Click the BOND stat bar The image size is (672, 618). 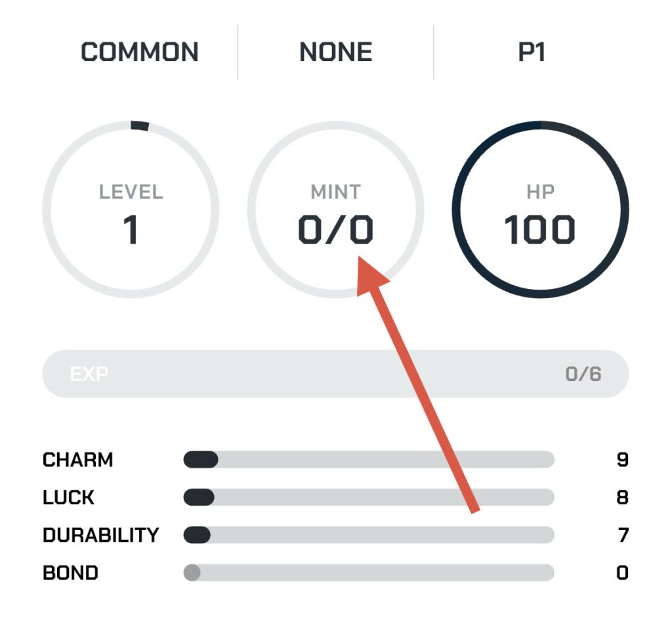point(369,573)
